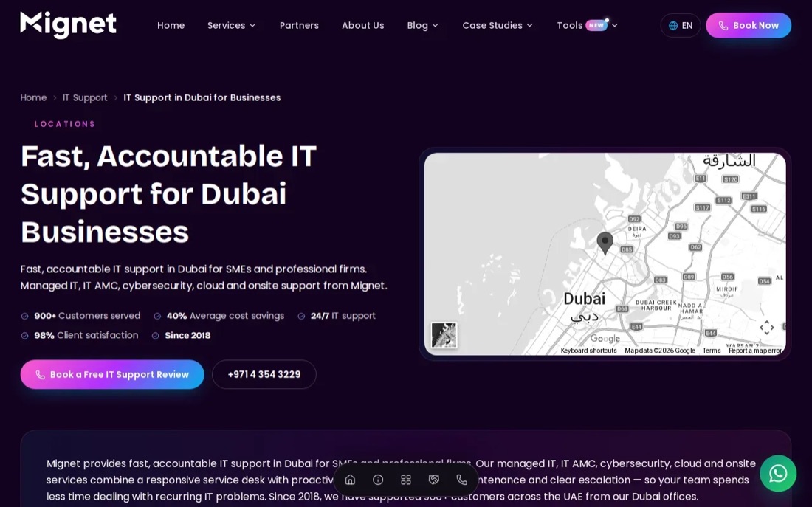Click the '98% Client satisfaction' text
Viewport: 812px width, 507px height.
(86, 336)
